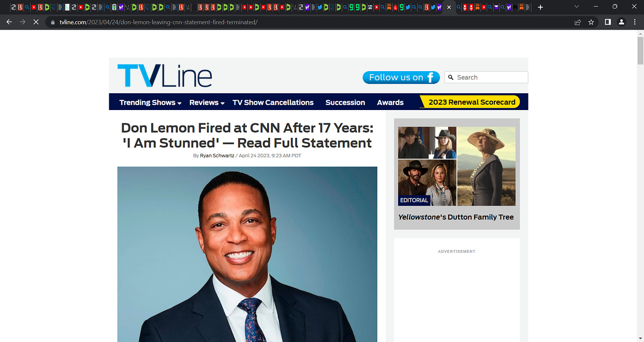View site information via padlock icon

[x=53, y=22]
